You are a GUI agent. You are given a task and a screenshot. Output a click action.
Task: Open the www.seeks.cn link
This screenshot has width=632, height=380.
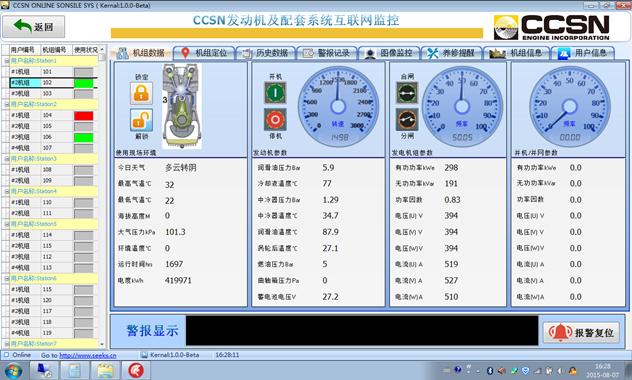click(88, 355)
